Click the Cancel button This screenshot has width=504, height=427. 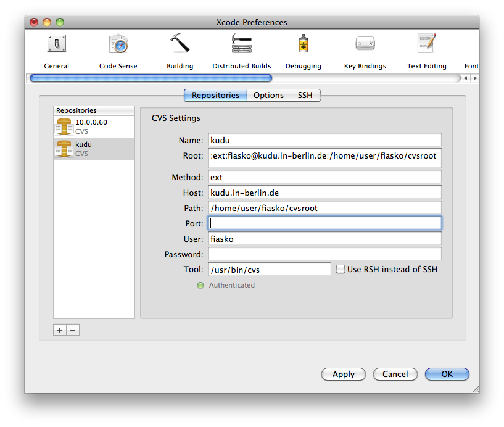(x=395, y=374)
